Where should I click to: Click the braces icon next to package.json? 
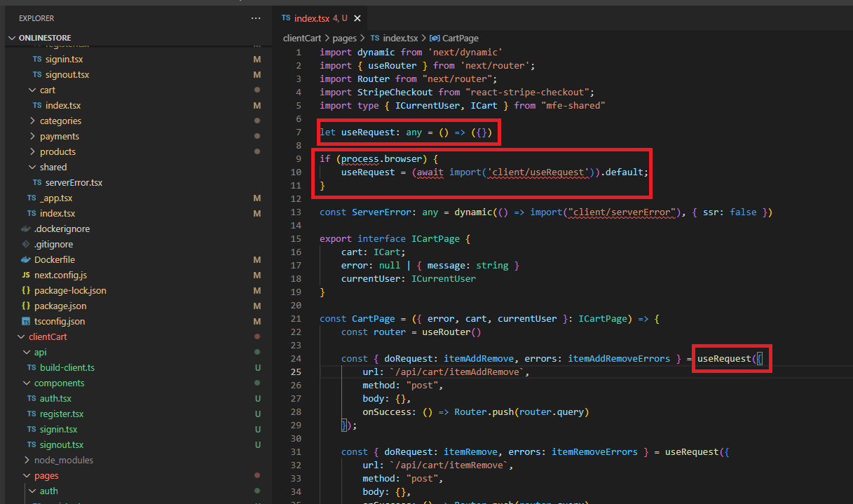[x=26, y=306]
